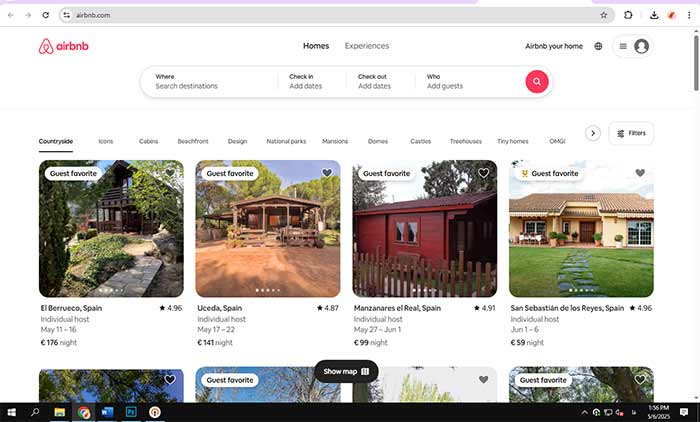
Task: Click the €59 night price
Action: tap(527, 343)
